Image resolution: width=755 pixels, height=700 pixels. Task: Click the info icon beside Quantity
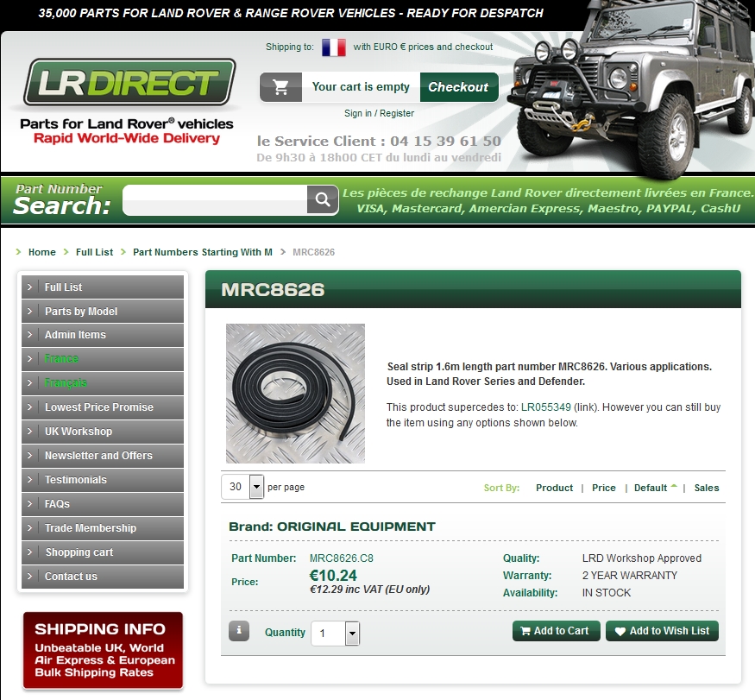click(x=239, y=632)
